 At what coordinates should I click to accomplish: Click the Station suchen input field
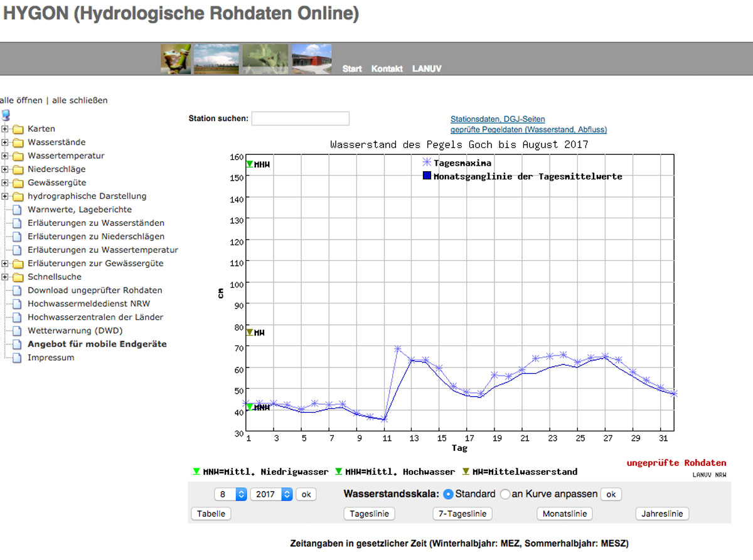point(300,119)
